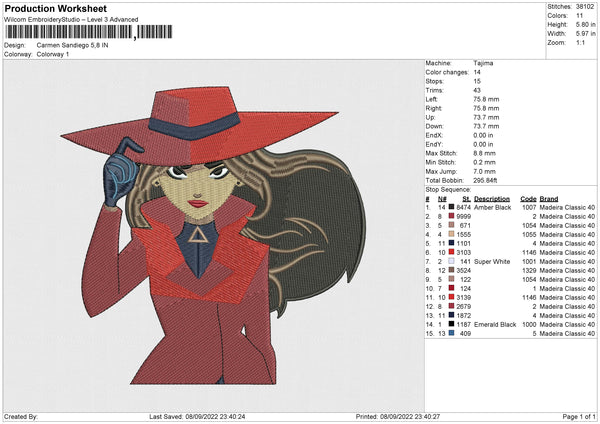Select the dark red swatch beside 124

pos(452,289)
